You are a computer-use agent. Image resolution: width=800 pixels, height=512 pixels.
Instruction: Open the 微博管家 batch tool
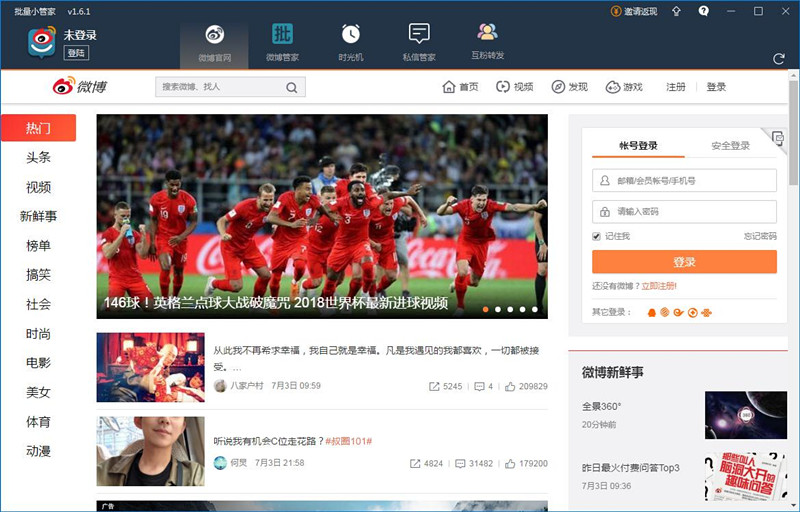pyautogui.click(x=282, y=34)
